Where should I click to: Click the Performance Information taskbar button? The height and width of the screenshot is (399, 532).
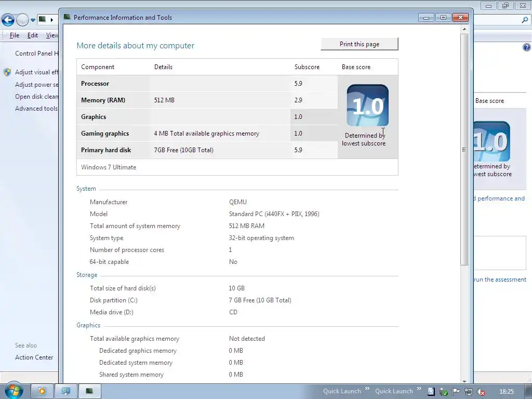[x=89, y=391]
